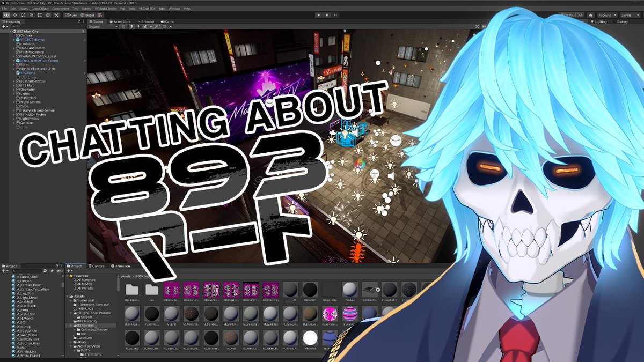This screenshot has height=362, width=644.
Task: Switch to the Animator tab
Action: click(146, 21)
